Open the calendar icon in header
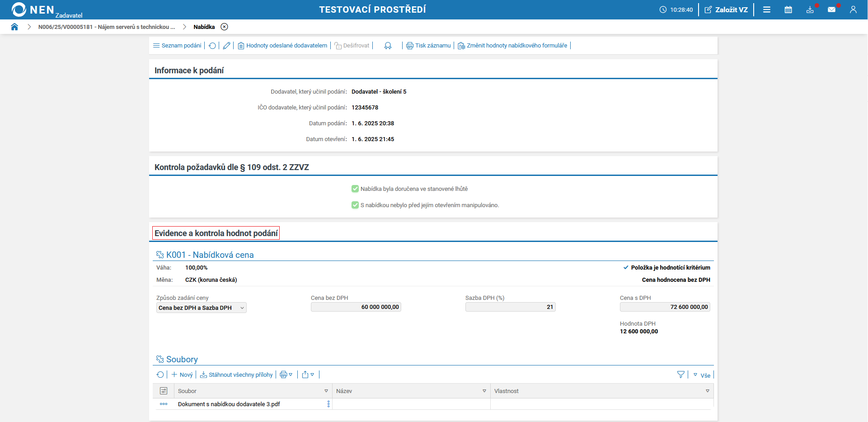This screenshot has width=868, height=422. (x=788, y=9)
